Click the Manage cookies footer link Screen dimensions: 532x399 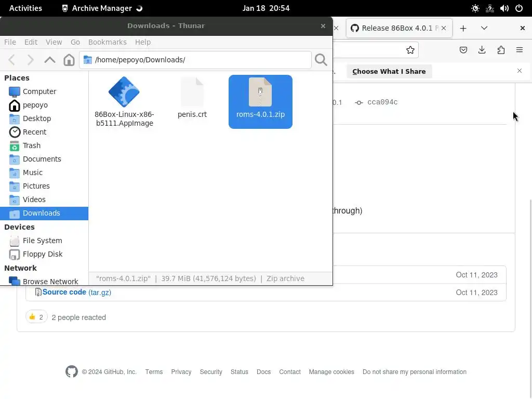tap(331, 372)
